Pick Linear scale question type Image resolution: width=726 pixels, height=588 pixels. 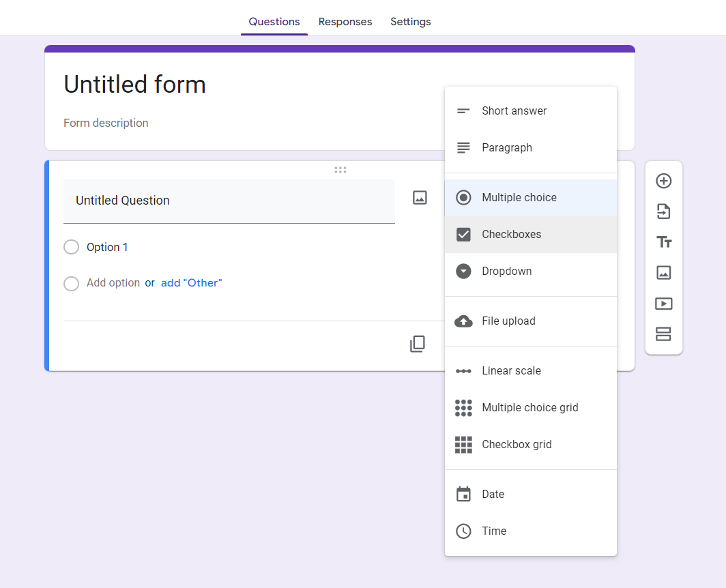coord(511,371)
